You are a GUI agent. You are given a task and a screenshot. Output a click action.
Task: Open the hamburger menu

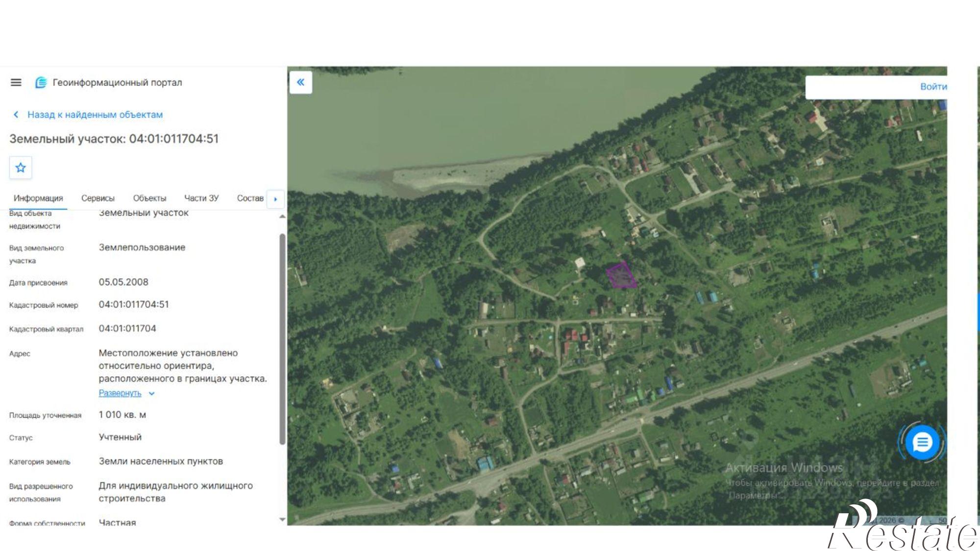click(16, 82)
